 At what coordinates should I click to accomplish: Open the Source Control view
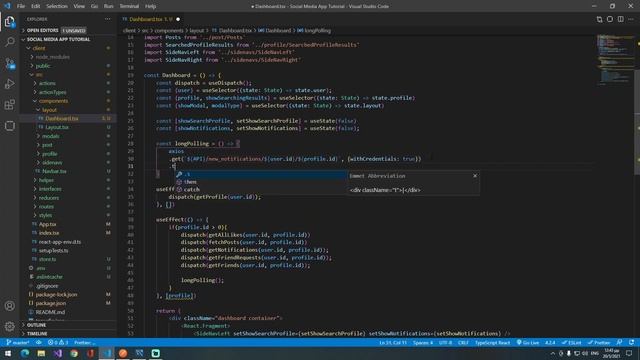coord(9,63)
